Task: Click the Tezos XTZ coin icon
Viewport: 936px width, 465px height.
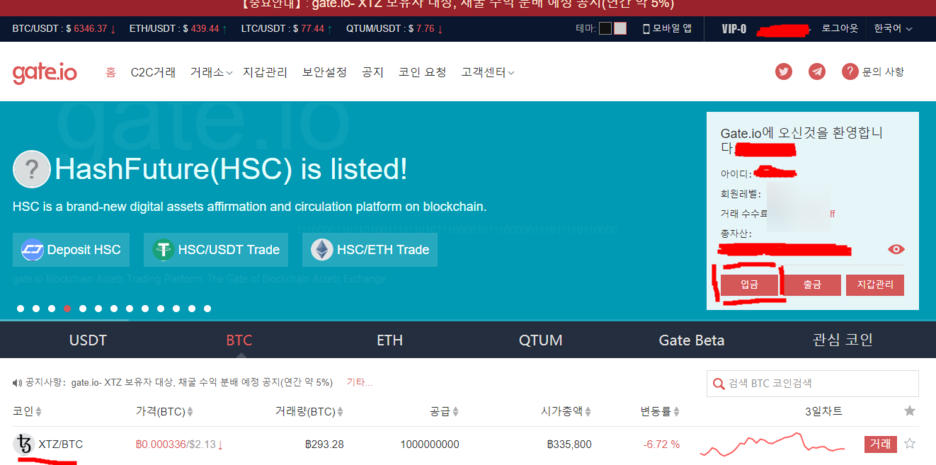Action: 23,444
